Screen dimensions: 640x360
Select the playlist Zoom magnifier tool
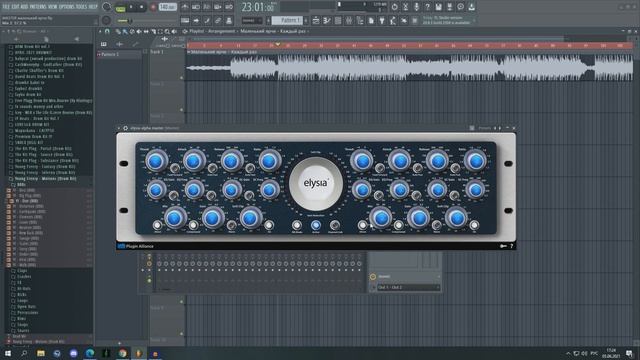click(167, 31)
